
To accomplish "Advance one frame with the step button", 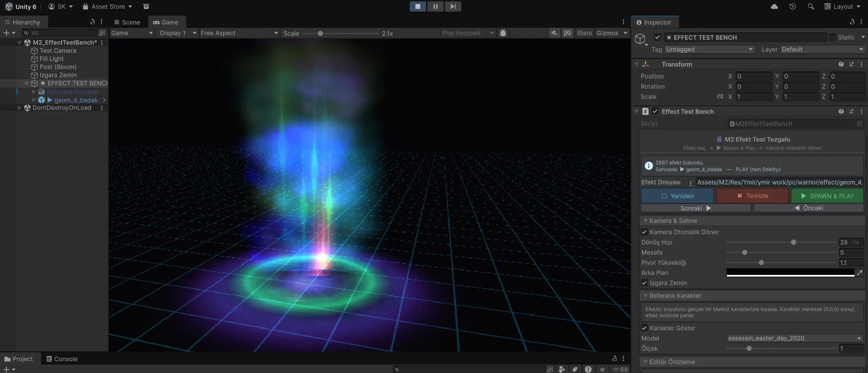I will (453, 6).
